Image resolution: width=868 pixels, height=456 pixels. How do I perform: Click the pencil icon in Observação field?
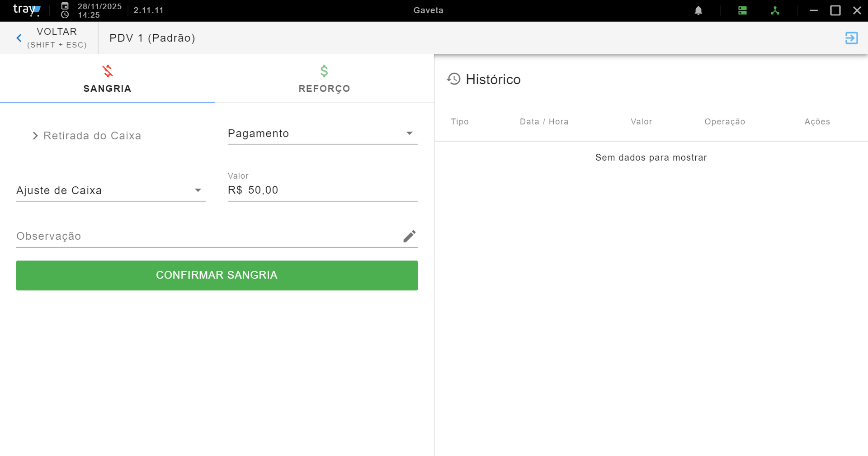410,236
